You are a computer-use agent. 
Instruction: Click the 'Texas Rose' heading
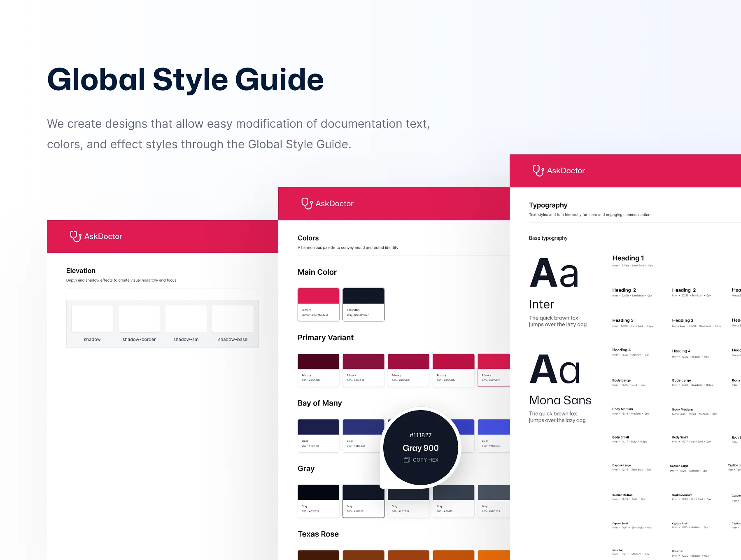[x=318, y=534]
